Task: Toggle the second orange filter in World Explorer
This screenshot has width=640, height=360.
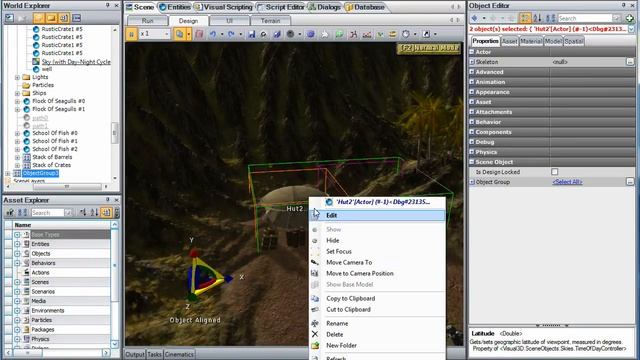Action: (51, 18)
